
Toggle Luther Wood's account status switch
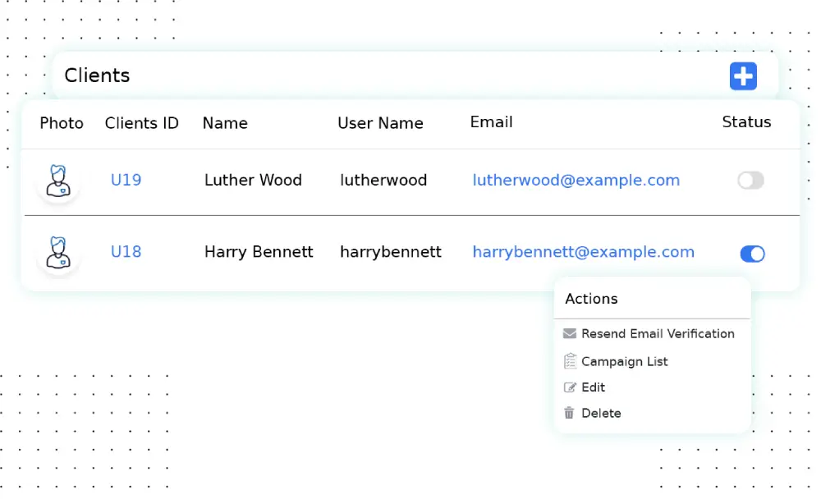point(750,180)
